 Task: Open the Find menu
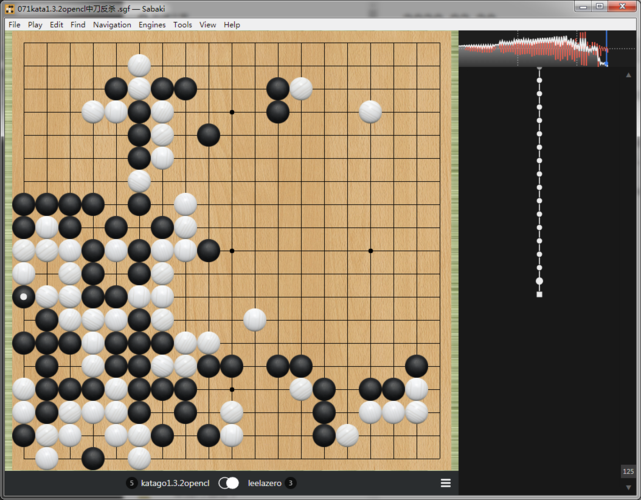pyautogui.click(x=78, y=25)
